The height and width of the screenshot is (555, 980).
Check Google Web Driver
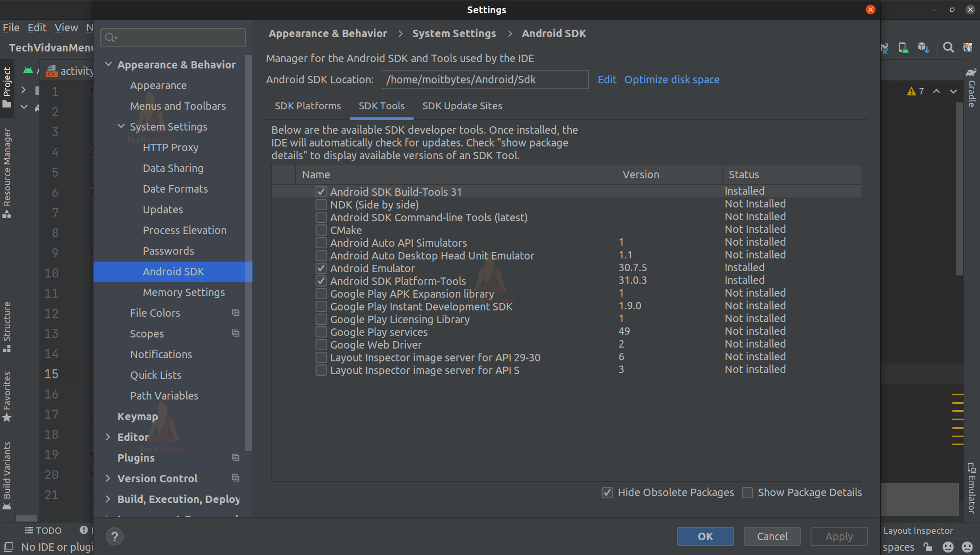(321, 344)
